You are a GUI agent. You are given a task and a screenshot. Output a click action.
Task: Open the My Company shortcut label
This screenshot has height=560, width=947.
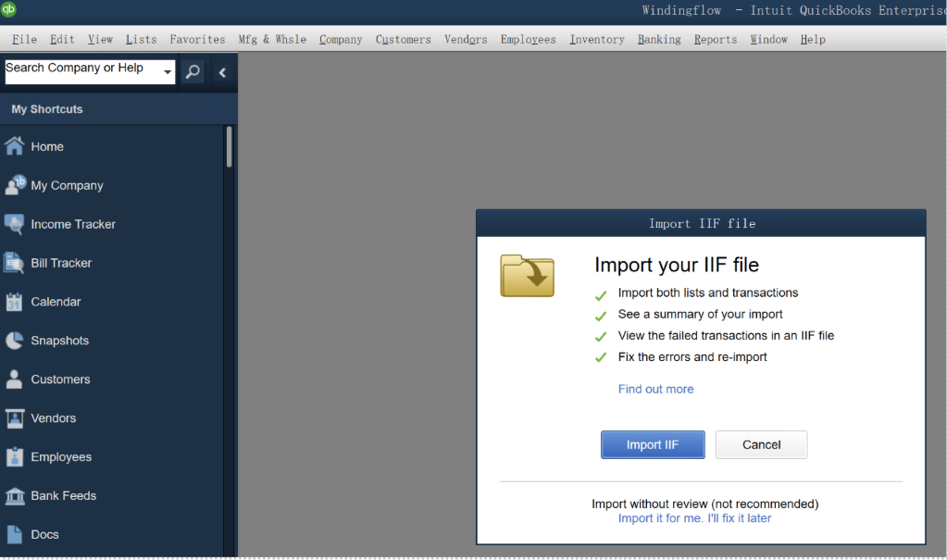tap(67, 185)
